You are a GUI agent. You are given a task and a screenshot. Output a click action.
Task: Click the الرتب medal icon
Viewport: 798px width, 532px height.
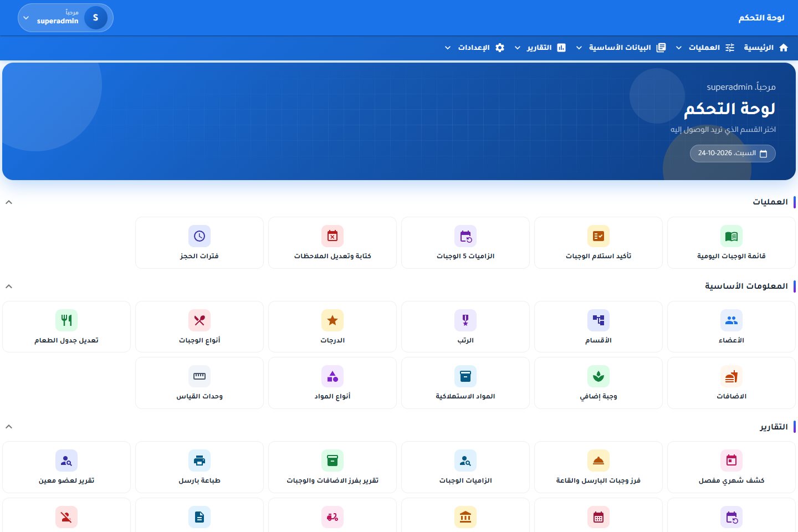(465, 320)
